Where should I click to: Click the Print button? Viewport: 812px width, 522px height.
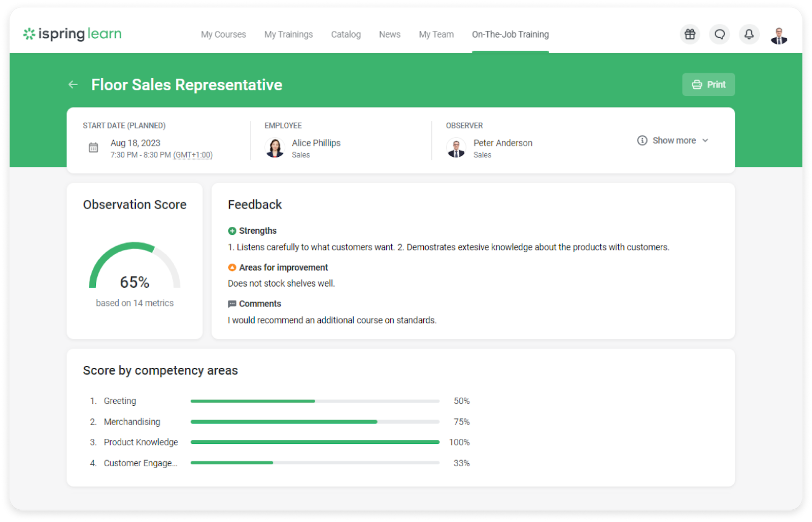708,84
